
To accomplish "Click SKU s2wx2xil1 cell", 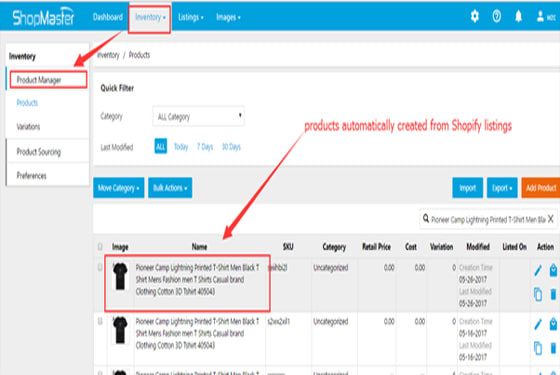I will click(x=279, y=321).
